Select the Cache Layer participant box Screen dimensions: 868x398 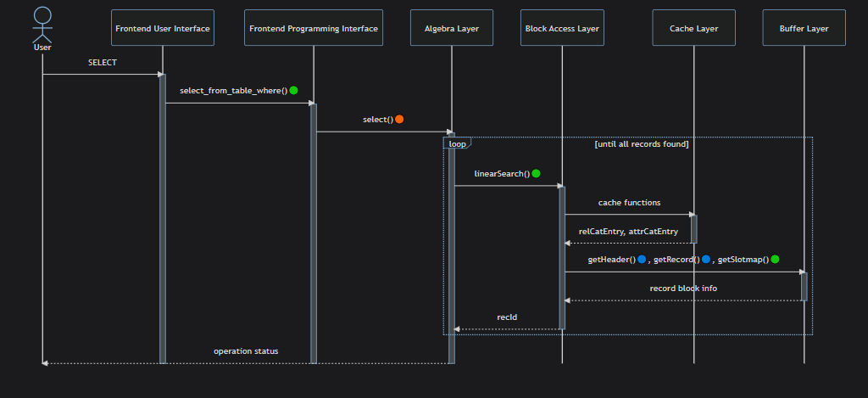693,28
